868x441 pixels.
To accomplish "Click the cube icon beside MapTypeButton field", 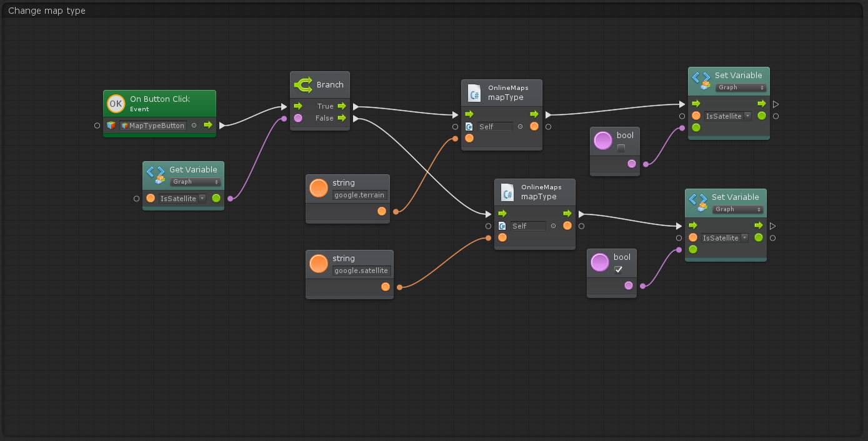I will pos(111,126).
